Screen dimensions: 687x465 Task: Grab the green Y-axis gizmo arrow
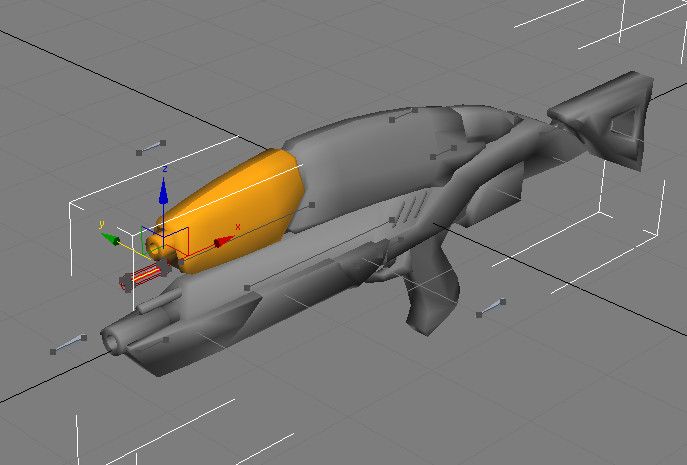[x=110, y=239]
